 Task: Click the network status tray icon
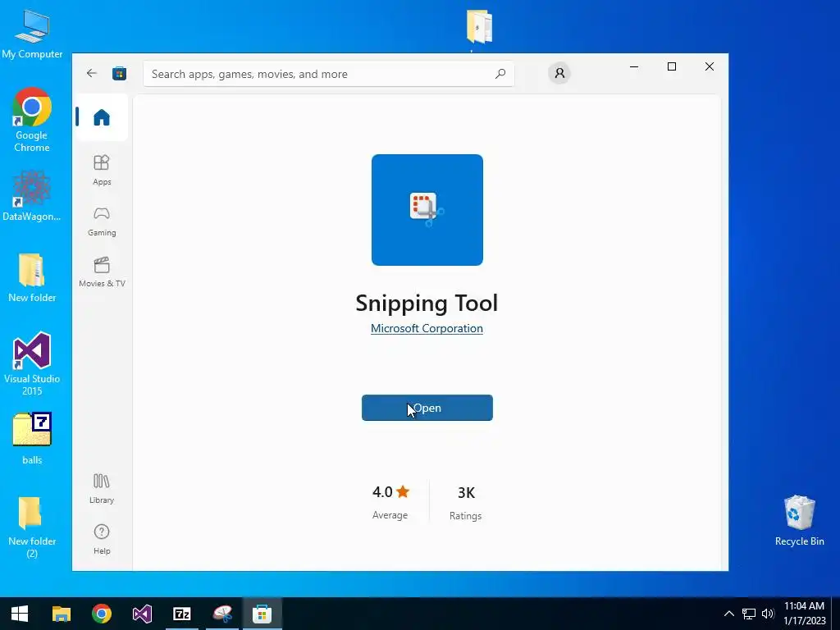(748, 614)
